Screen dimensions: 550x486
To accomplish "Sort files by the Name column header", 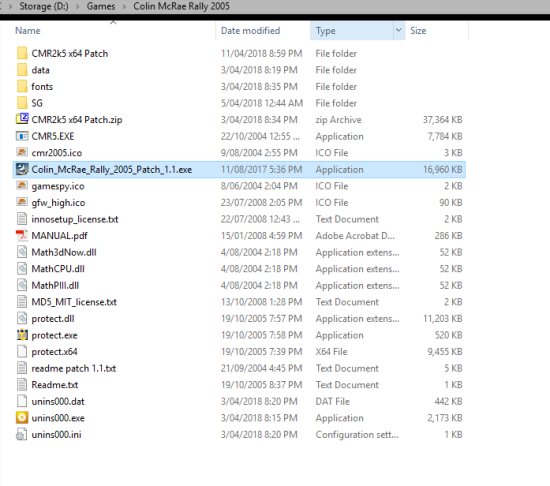I will click(x=28, y=31).
